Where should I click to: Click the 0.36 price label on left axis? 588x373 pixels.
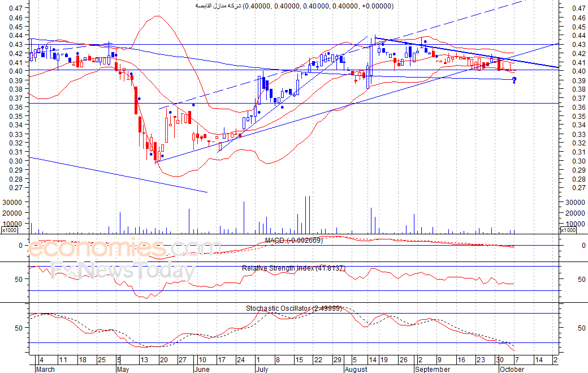(x=15, y=108)
